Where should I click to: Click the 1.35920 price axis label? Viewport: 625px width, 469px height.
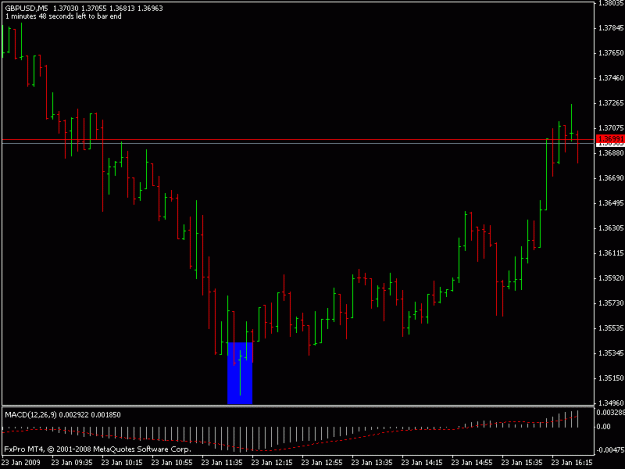click(x=611, y=278)
